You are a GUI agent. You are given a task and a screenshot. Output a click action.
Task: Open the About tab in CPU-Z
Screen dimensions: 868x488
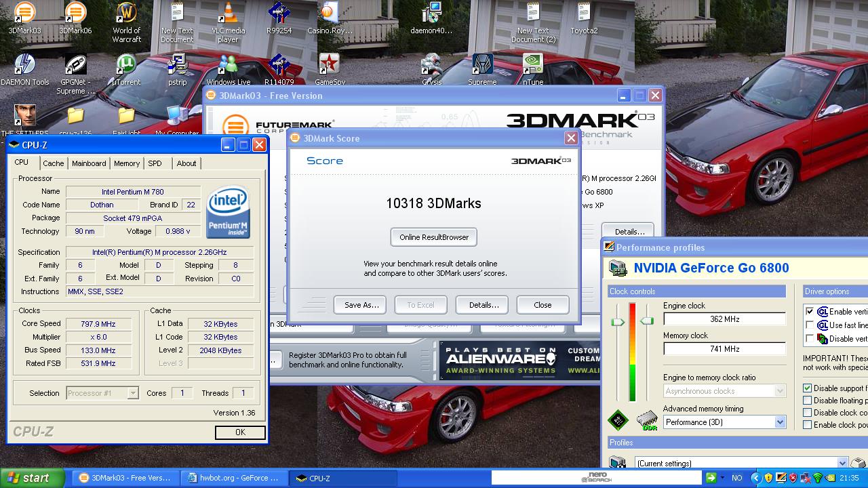point(186,163)
